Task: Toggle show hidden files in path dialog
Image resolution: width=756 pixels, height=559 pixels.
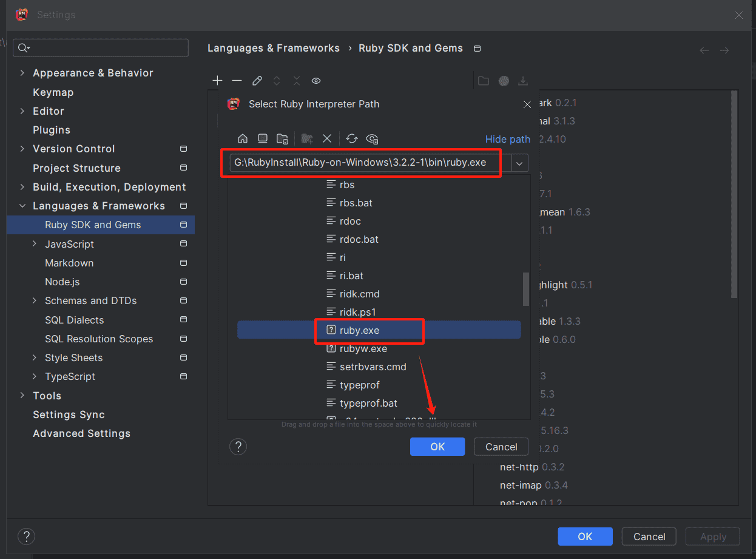Action: coord(373,138)
